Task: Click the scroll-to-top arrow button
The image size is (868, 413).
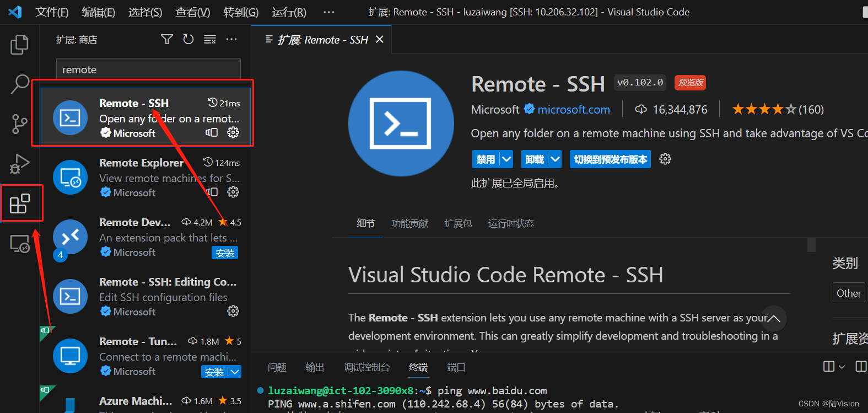Action: click(774, 319)
